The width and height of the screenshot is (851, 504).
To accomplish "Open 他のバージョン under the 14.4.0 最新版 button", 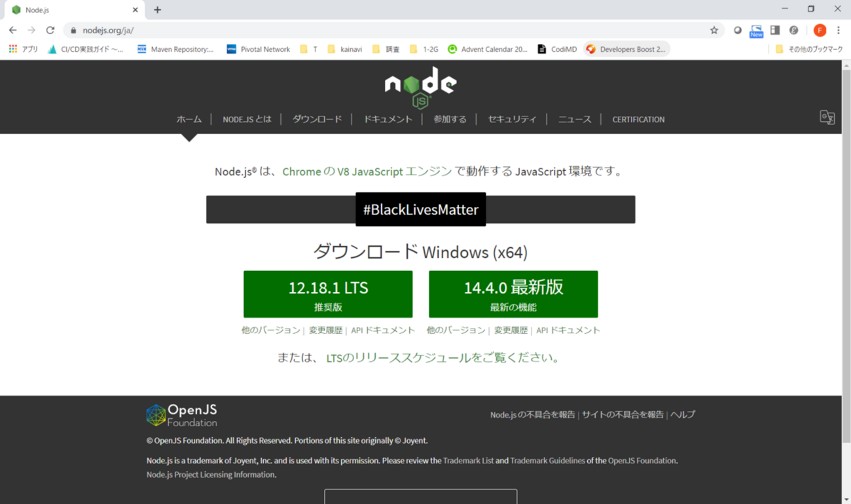I will pyautogui.click(x=456, y=331).
